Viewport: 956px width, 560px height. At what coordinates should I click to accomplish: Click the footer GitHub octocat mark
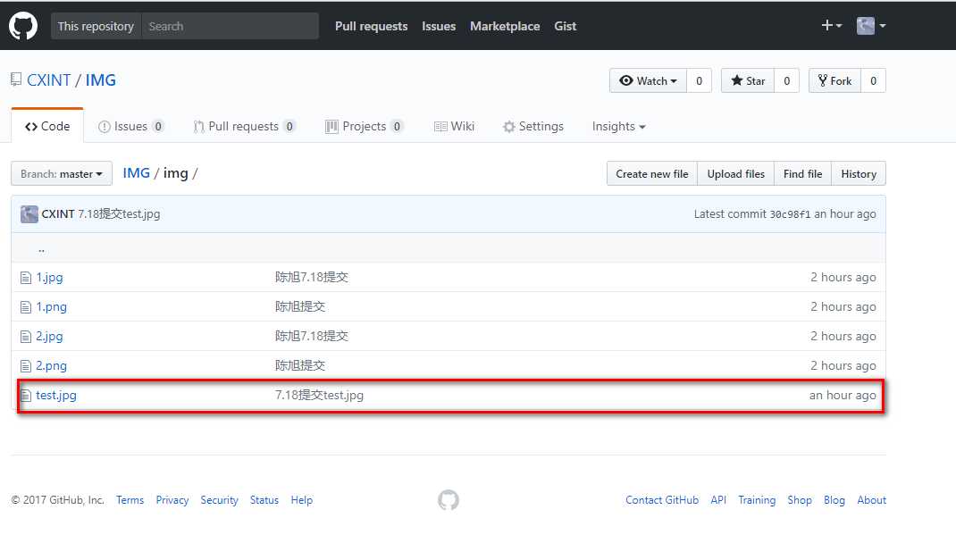[449, 500]
